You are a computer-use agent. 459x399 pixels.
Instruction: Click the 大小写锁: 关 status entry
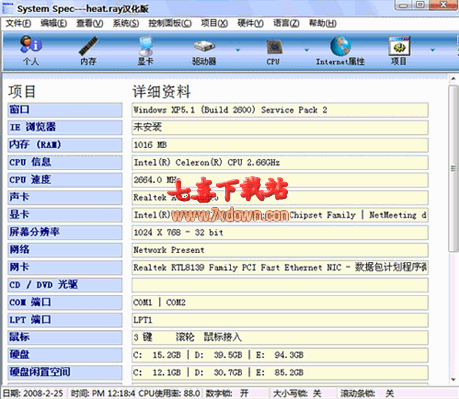[x=297, y=393]
